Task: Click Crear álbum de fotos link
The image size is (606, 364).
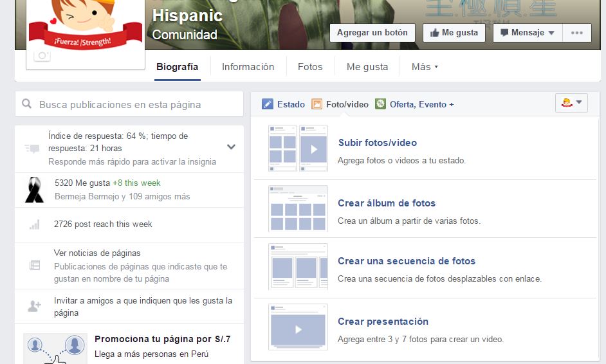Action: coord(387,203)
